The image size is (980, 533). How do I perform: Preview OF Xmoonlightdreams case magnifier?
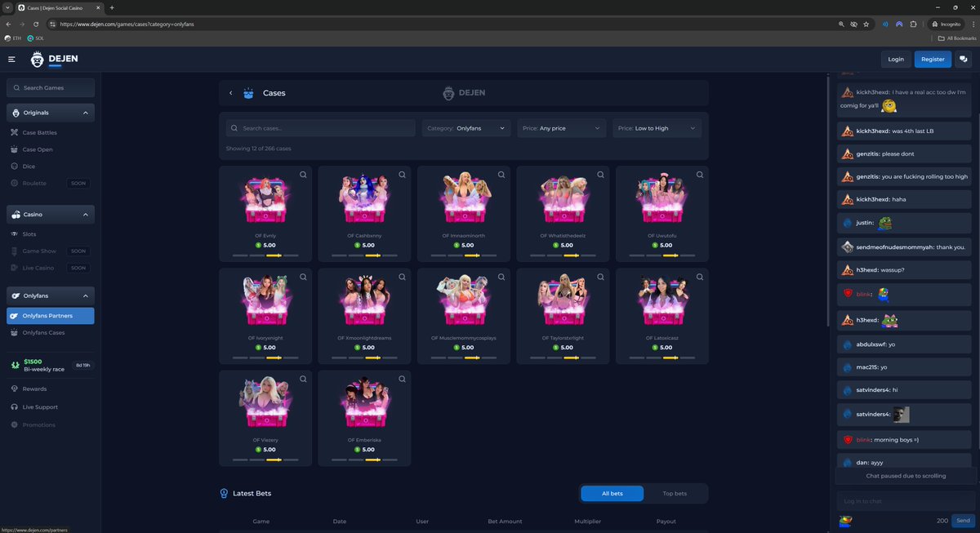pos(402,277)
